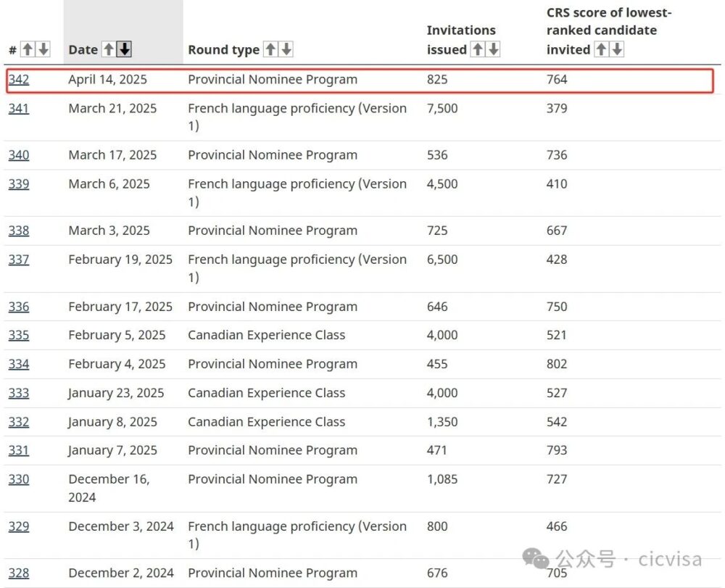Screen dimensions: 725x588
Task: Sort Round type ascending arrow
Action: pyautogui.click(x=270, y=49)
